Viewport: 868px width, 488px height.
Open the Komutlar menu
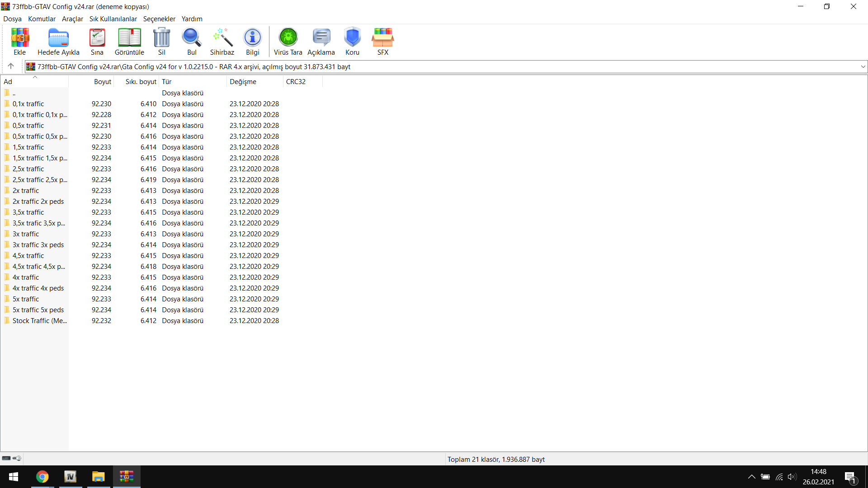(42, 19)
